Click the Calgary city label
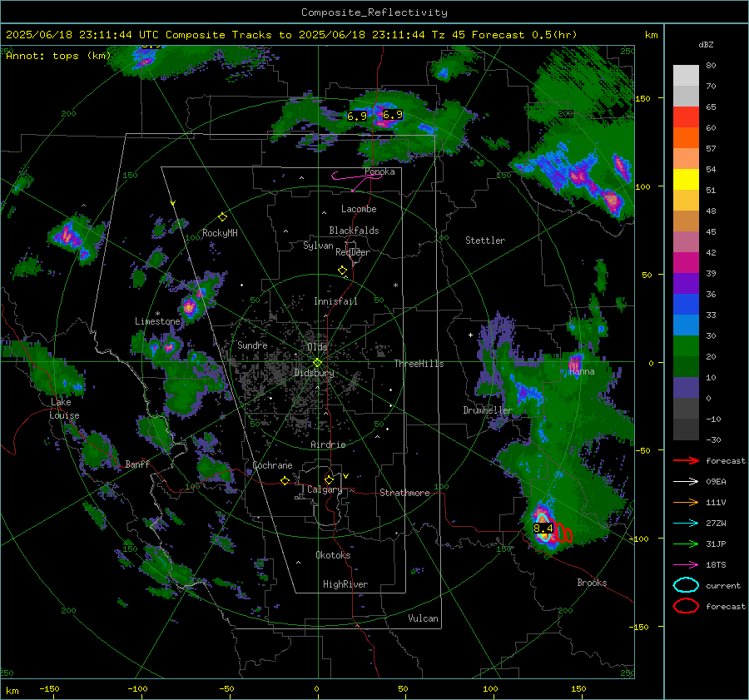The image size is (749, 700). pos(325,489)
